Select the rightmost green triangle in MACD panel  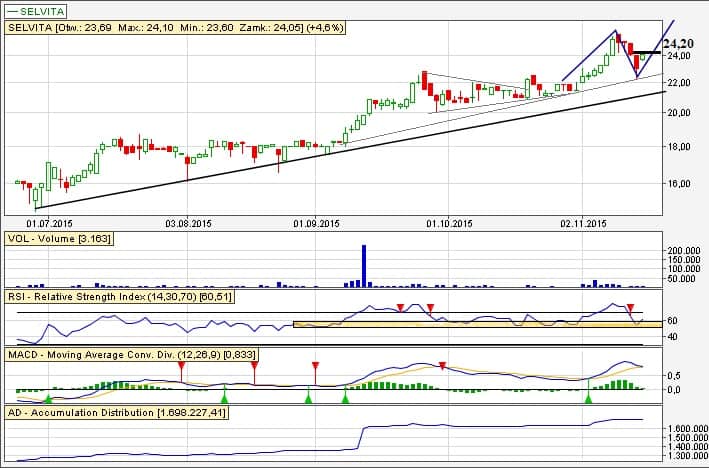(x=588, y=399)
